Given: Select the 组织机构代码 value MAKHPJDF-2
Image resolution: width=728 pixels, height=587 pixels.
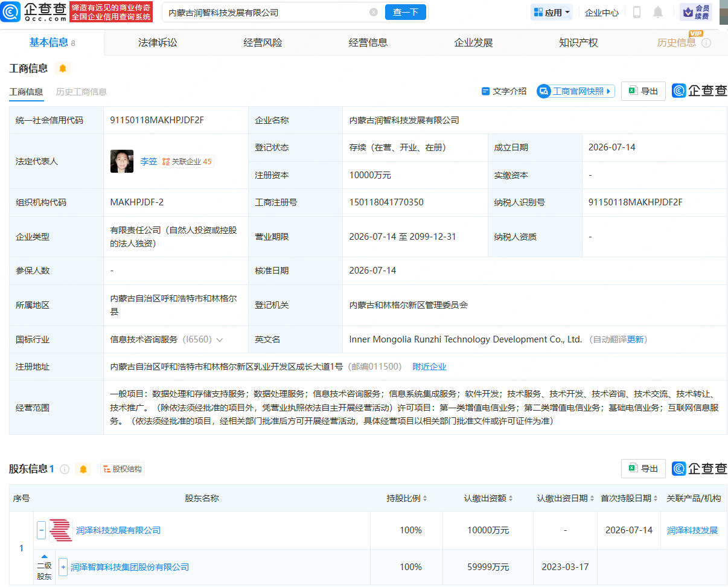Looking at the screenshot, I should click(x=136, y=202).
